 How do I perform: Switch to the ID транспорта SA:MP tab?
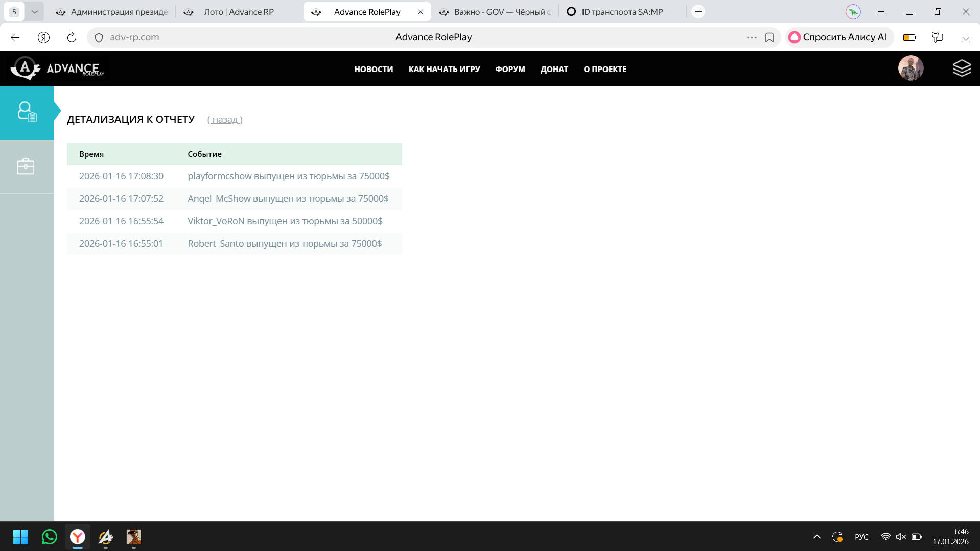coord(622,12)
